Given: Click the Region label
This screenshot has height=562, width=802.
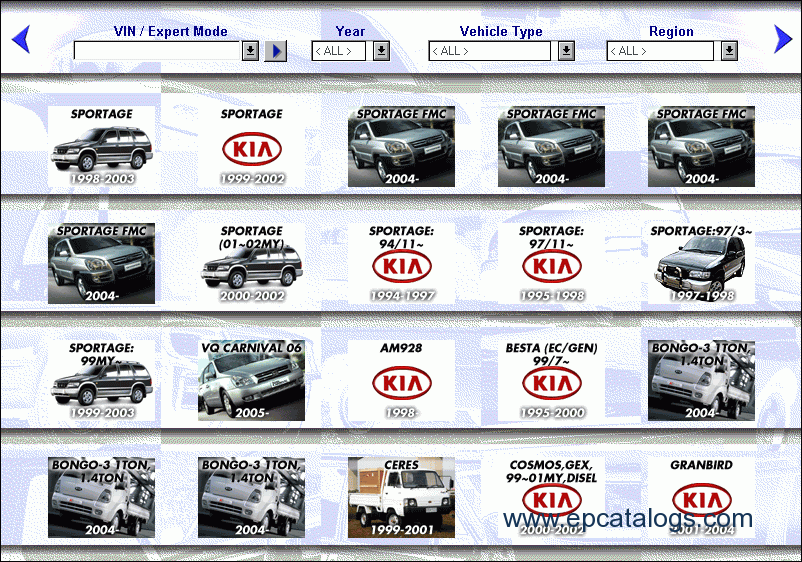Looking at the screenshot, I should click(672, 32).
